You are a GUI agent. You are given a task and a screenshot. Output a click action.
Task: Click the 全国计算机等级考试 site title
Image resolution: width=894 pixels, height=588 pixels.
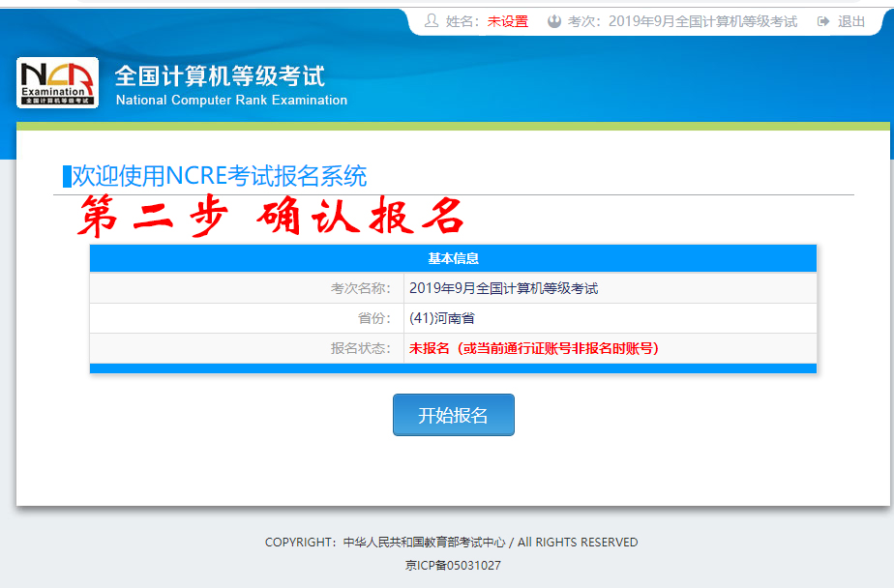(220, 75)
